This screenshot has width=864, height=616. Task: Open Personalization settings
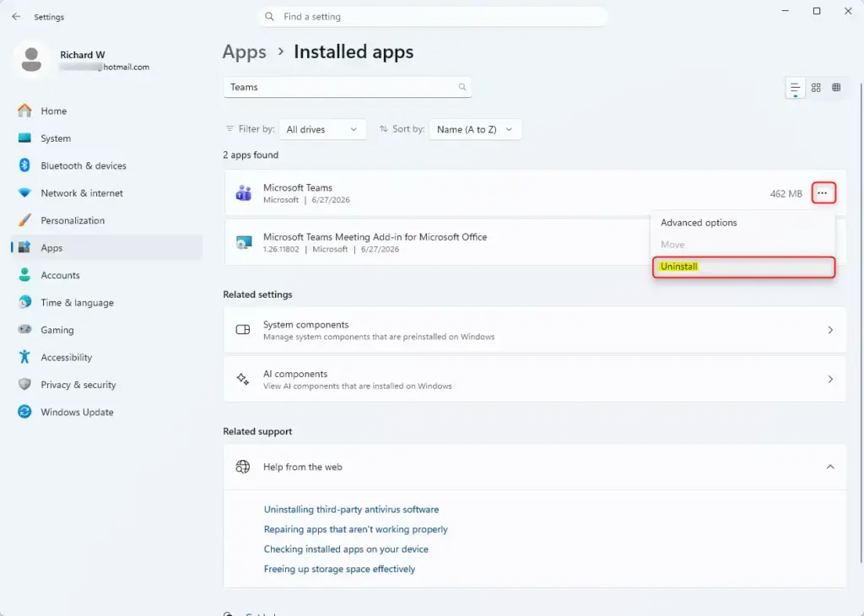point(107,220)
